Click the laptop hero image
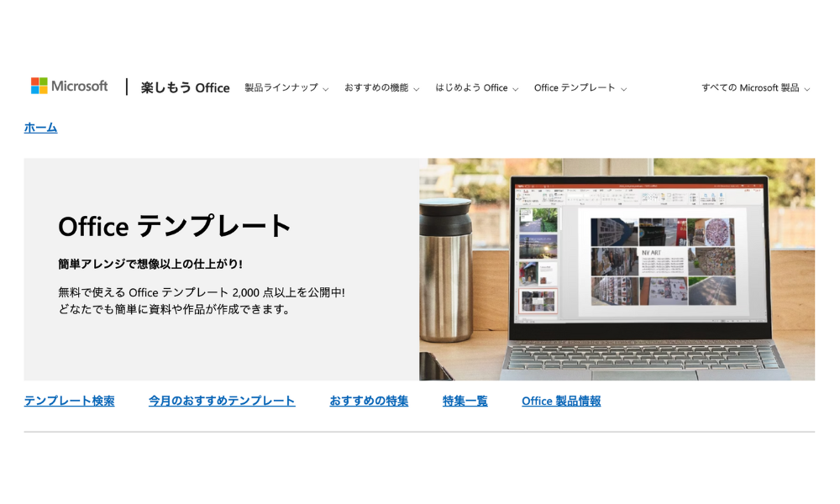840x504 pixels. pyautogui.click(x=617, y=269)
